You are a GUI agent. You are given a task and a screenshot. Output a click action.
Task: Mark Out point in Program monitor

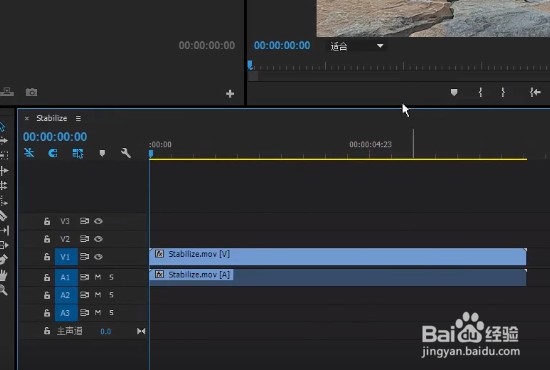503,92
